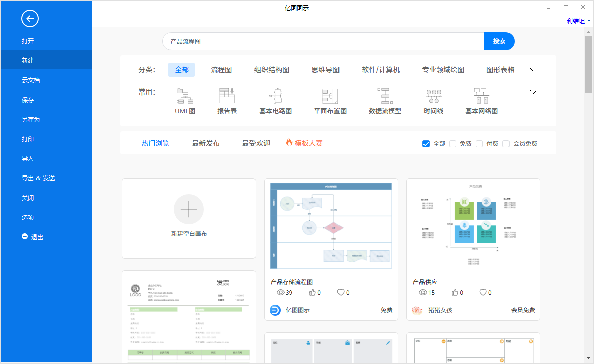Click the vertical scrollbar thumb
The image size is (594, 364).
point(588,64)
